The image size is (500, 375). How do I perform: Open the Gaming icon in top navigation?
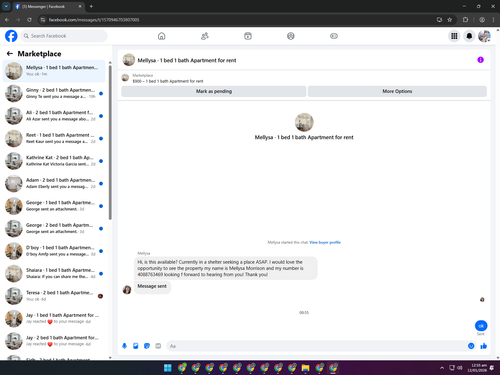(x=334, y=36)
